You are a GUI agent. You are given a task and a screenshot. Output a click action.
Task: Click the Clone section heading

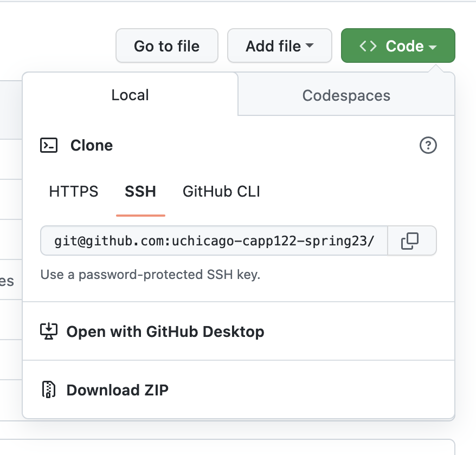[92, 145]
